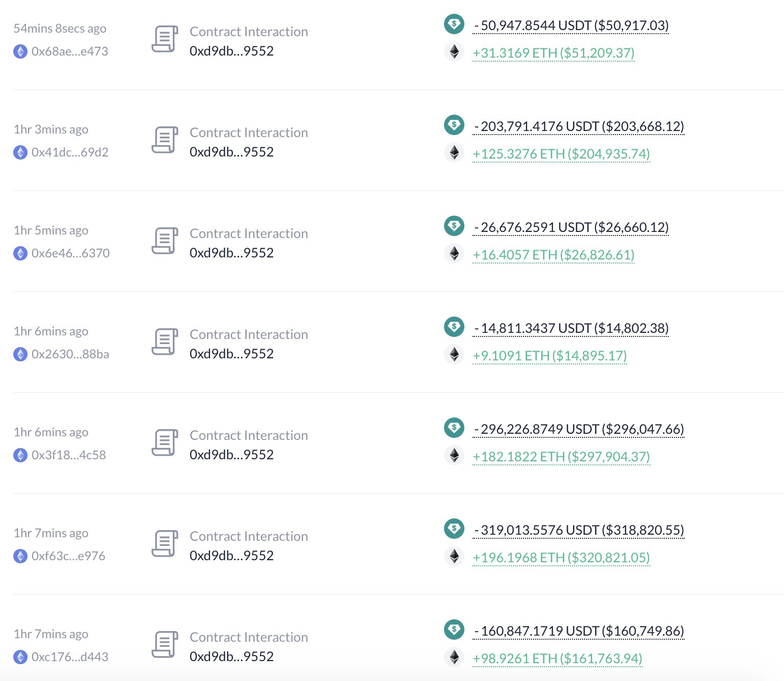Click the ETH token icon beside +98.9261 ETH

coord(454,657)
